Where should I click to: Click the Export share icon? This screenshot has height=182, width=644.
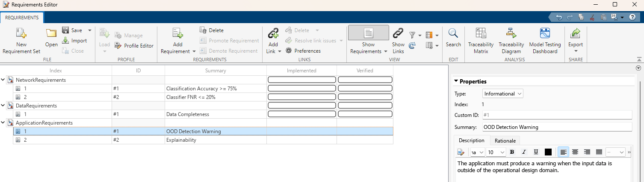[576, 33]
